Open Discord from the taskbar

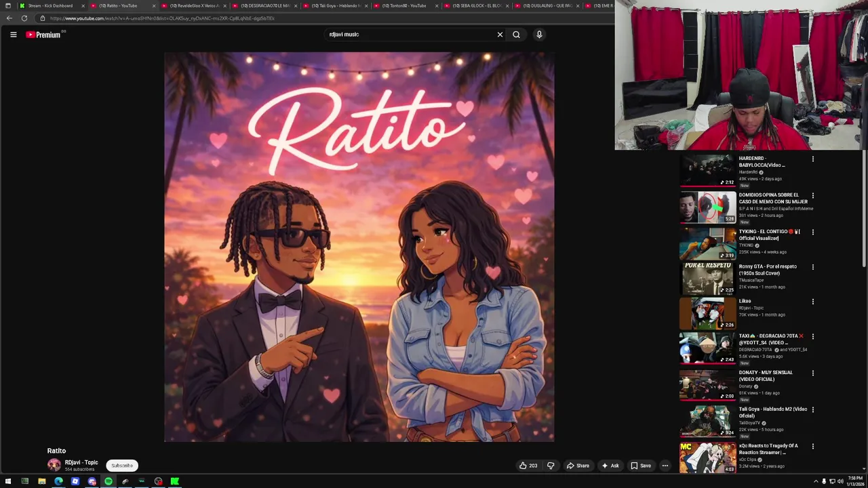(92, 481)
